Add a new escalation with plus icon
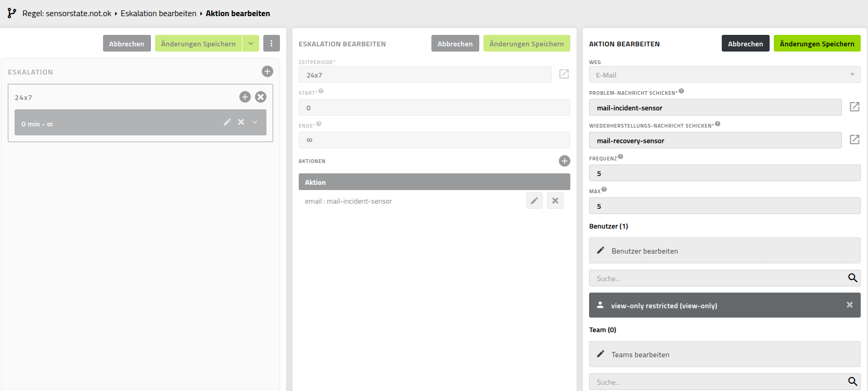The width and height of the screenshot is (868, 391). 267,71
